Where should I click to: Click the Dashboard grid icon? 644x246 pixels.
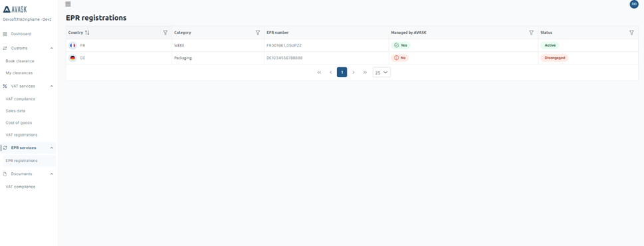point(5,34)
